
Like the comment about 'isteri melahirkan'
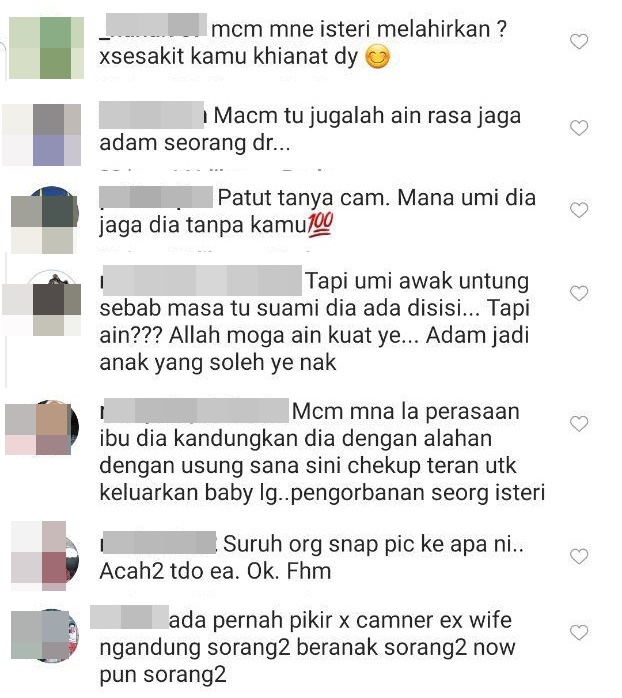point(579,41)
